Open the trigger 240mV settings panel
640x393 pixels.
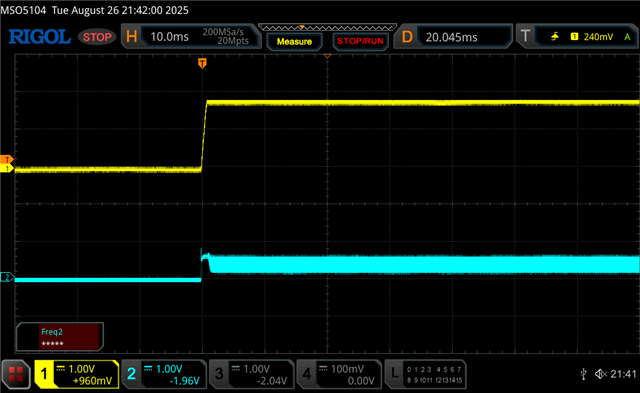point(577,37)
